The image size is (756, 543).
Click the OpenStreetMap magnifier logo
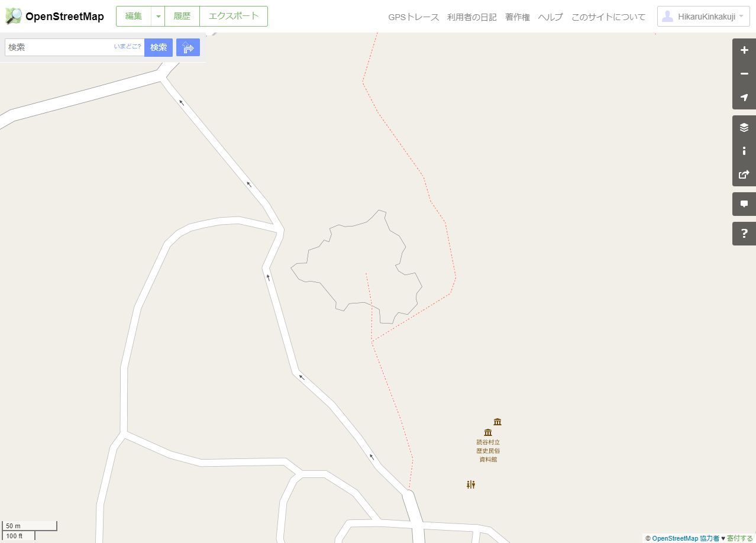14,16
